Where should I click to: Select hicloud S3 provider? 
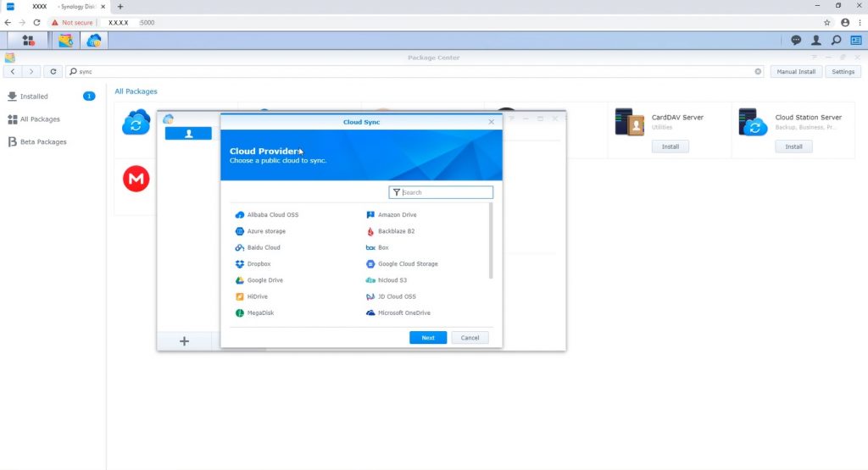[387, 279]
